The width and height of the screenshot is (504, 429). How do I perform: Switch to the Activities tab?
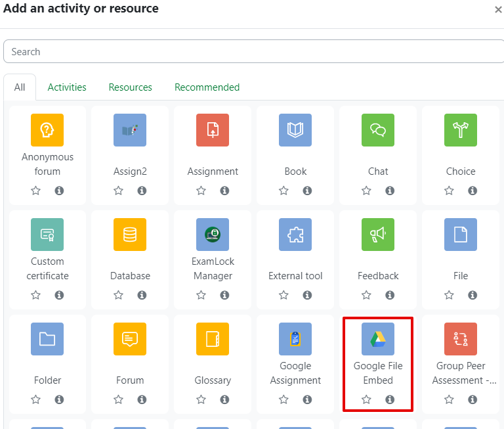(67, 87)
